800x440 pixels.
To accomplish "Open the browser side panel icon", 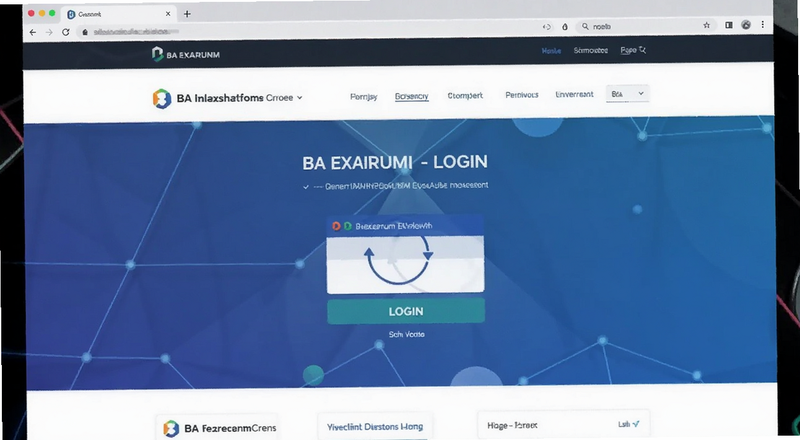I will point(729,25).
